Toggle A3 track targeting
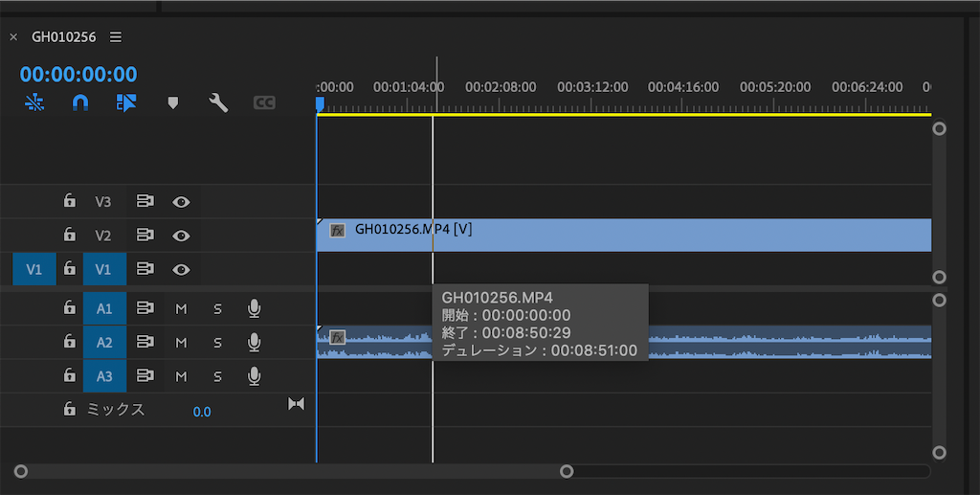 (104, 375)
